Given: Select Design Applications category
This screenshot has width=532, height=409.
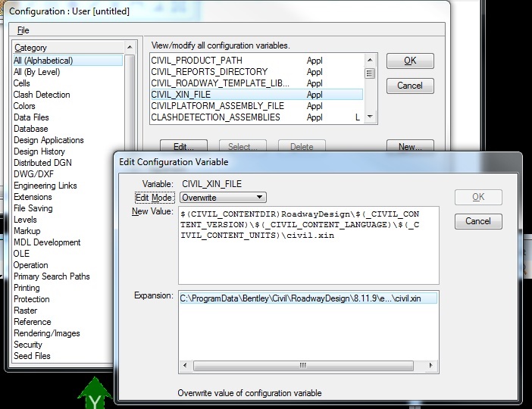Looking at the screenshot, I should coord(49,140).
